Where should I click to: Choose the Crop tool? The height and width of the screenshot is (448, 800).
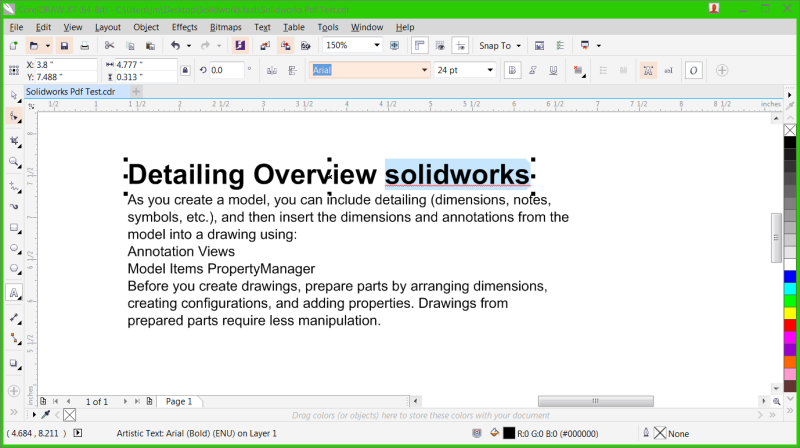click(14, 141)
